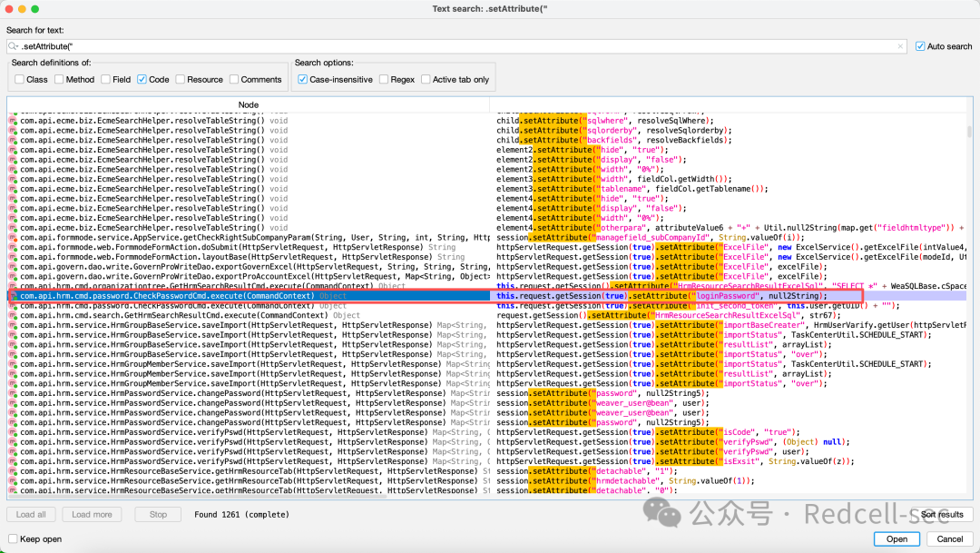Viewport: 980px width, 553px height.
Task: Click the Node column header
Action: [x=248, y=104]
